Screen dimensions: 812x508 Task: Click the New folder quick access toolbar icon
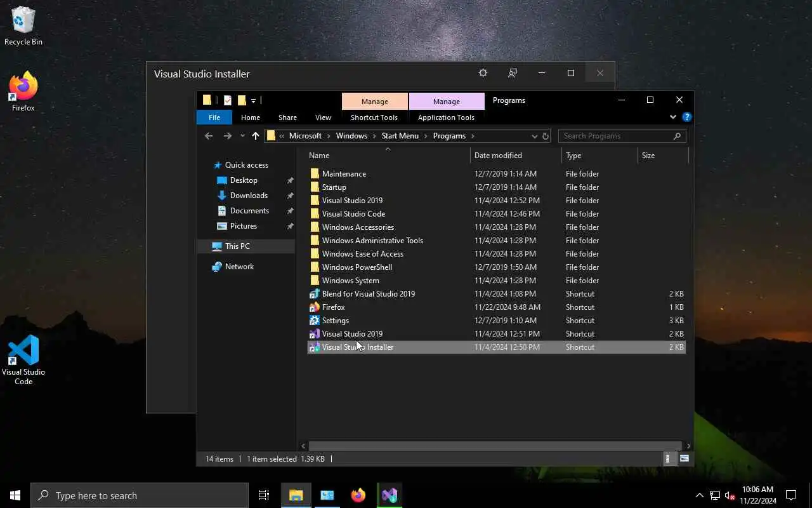pos(242,100)
